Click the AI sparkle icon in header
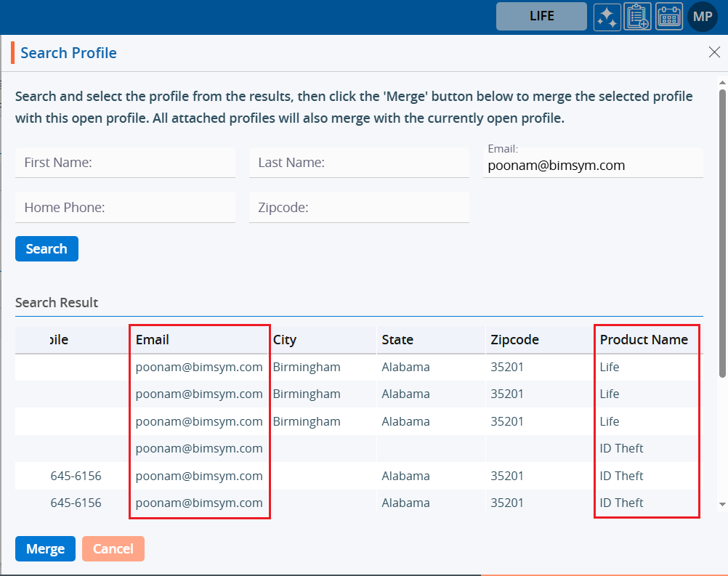The image size is (728, 576). [607, 17]
